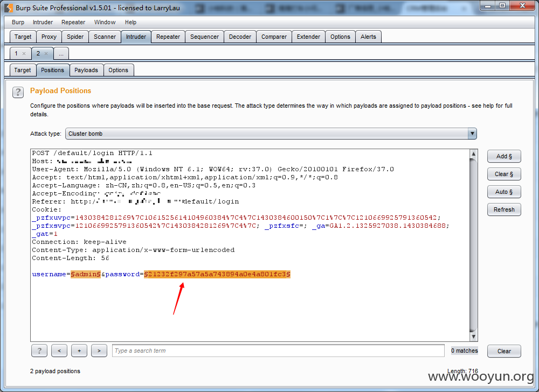The image size is (539, 392).
Task: Click the POST /default/login request line
Action: click(x=92, y=153)
